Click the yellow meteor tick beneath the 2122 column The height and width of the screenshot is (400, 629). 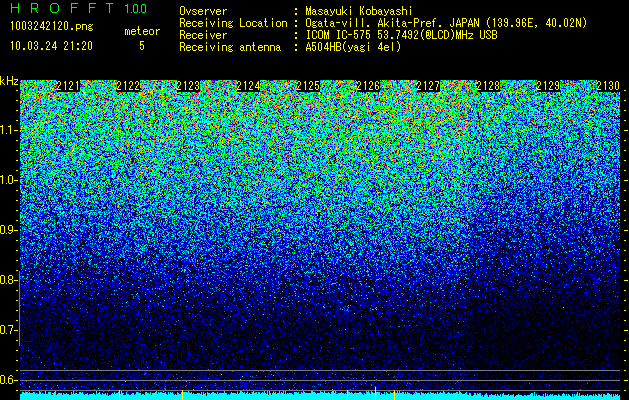(120, 395)
